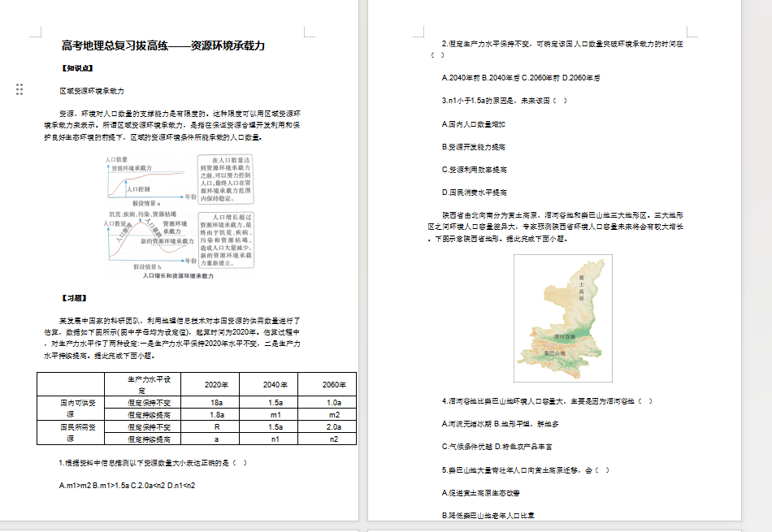Click question 1 text 根据资料中信息推测
Image resolution: width=772 pixels, height=532 pixels.
click(x=153, y=463)
